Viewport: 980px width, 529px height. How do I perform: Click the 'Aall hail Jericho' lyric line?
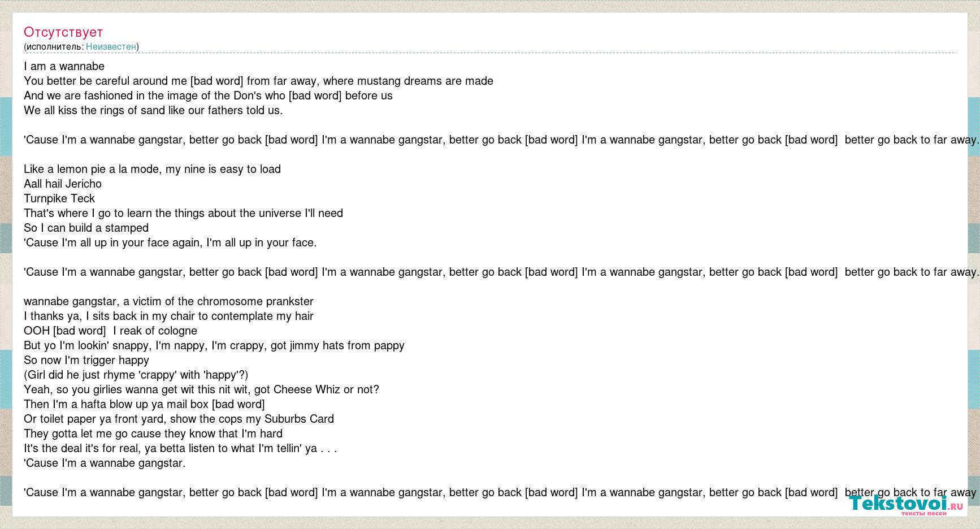coord(63,184)
